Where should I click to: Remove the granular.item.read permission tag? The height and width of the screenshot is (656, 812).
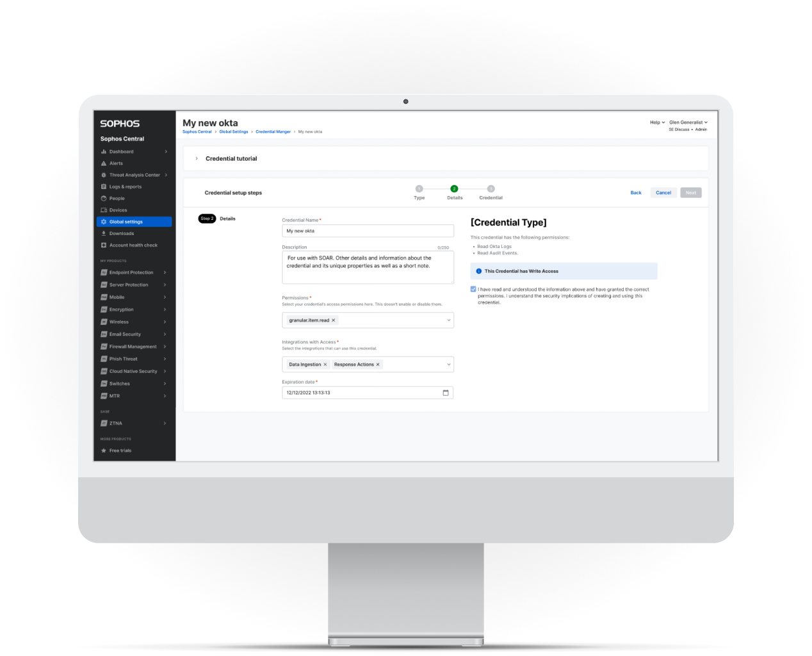334,320
